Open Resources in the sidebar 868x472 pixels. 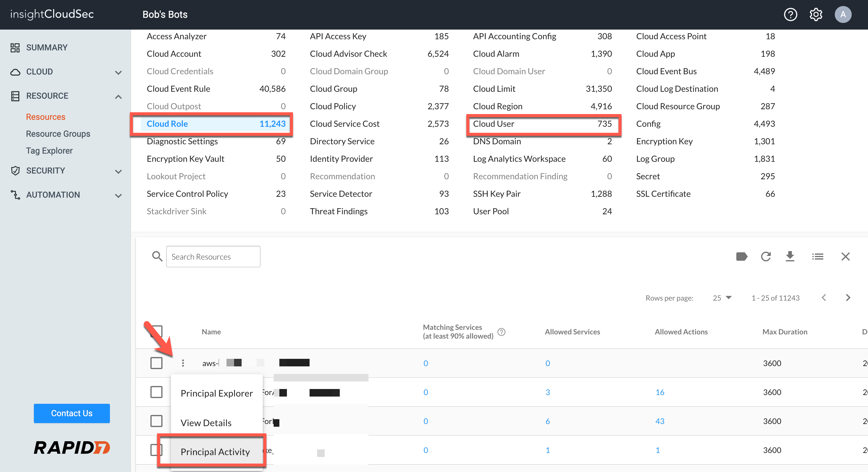coord(46,117)
